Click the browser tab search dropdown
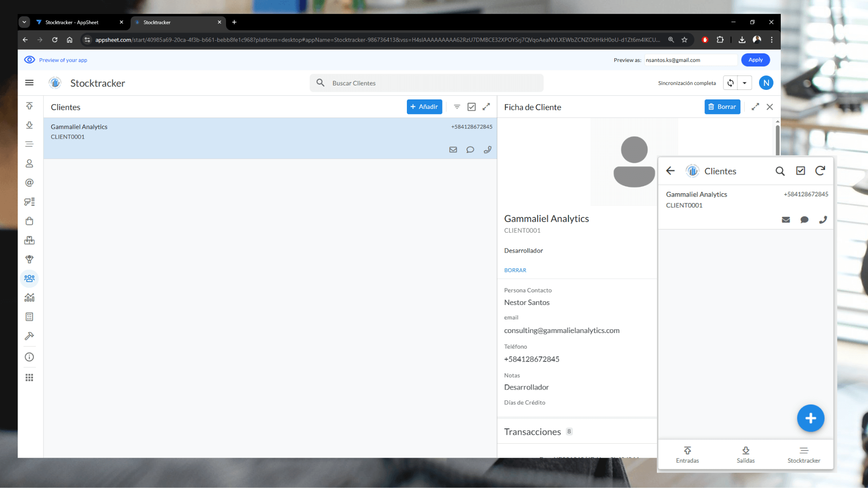The height and width of the screenshot is (488, 868). point(24,22)
